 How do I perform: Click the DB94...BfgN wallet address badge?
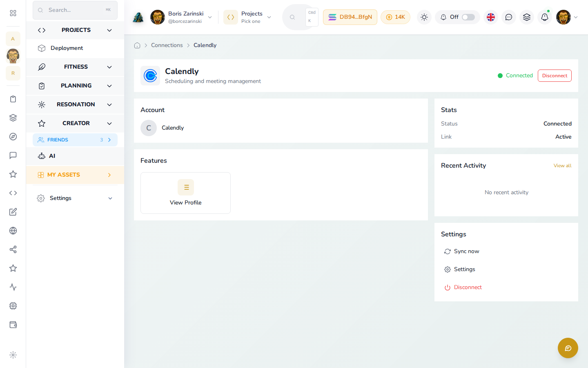350,17
